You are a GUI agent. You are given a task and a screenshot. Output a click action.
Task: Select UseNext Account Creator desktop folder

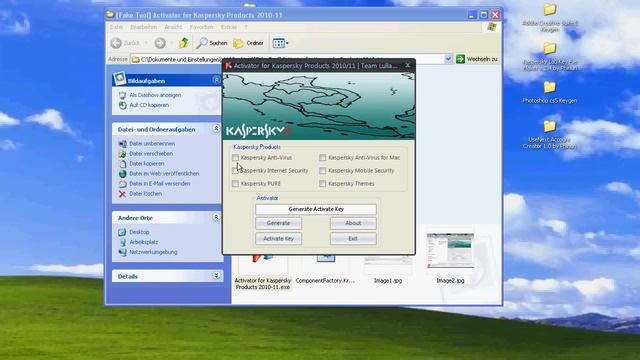(x=550, y=134)
